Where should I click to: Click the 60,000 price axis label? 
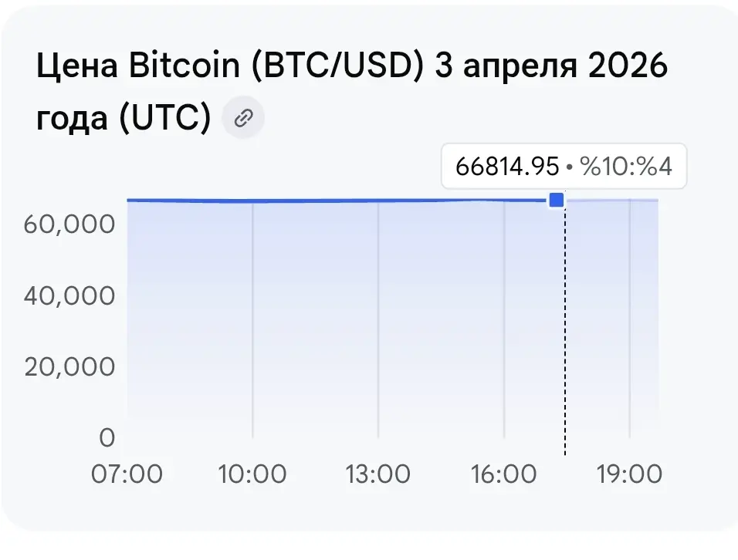pyautogui.click(x=69, y=224)
